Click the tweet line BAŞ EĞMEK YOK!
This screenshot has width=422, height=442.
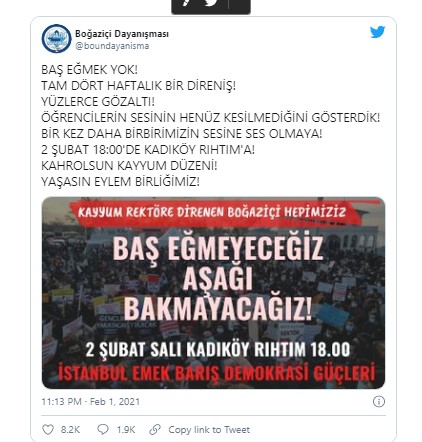89,70
